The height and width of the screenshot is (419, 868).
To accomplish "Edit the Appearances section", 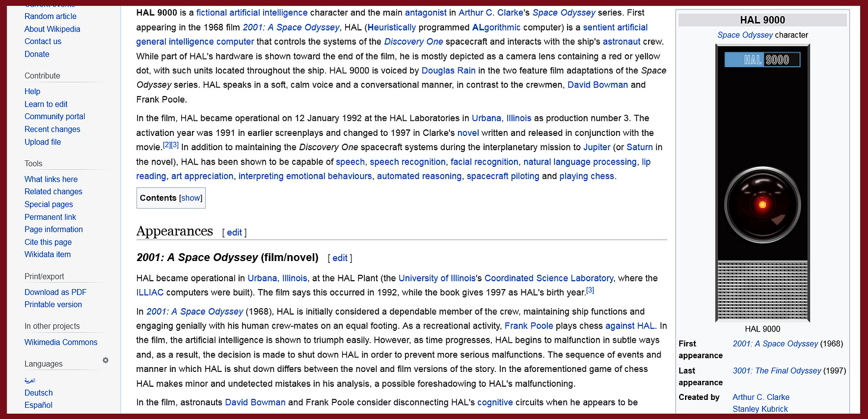I will [234, 232].
